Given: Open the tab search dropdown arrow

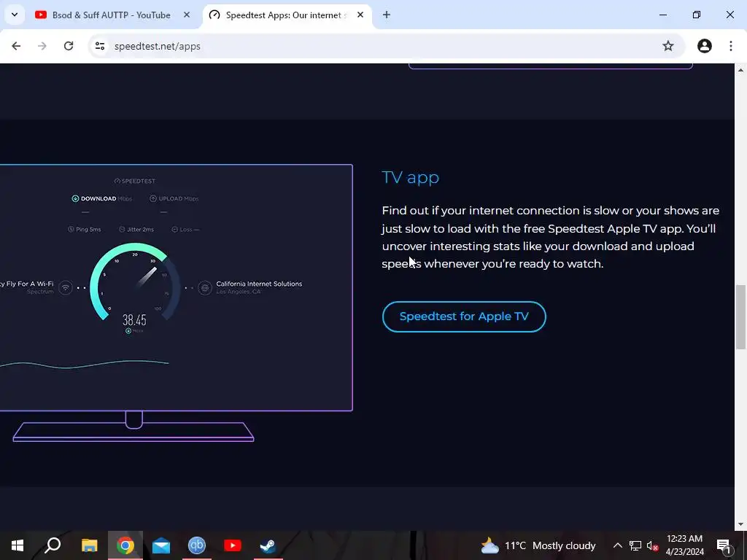Looking at the screenshot, I should 15,15.
